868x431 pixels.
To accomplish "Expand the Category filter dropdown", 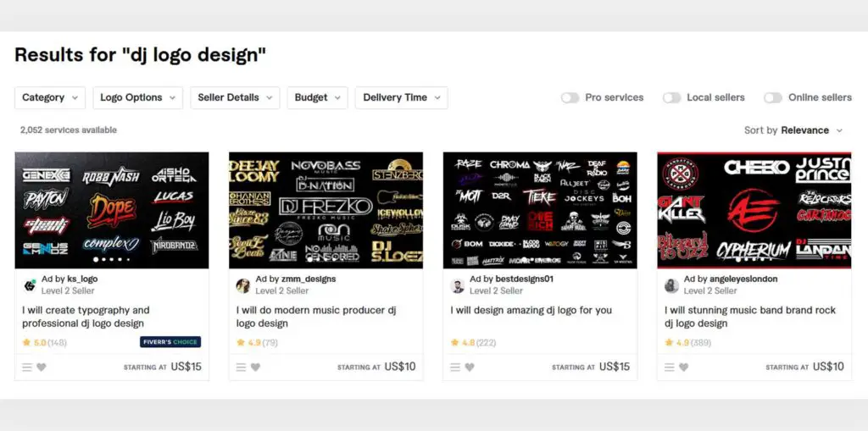I will pyautogui.click(x=50, y=97).
